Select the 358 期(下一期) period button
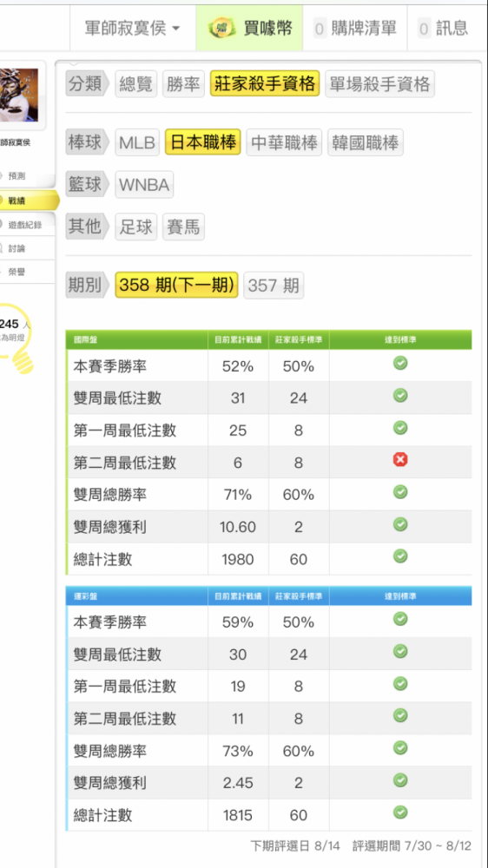 click(x=176, y=286)
